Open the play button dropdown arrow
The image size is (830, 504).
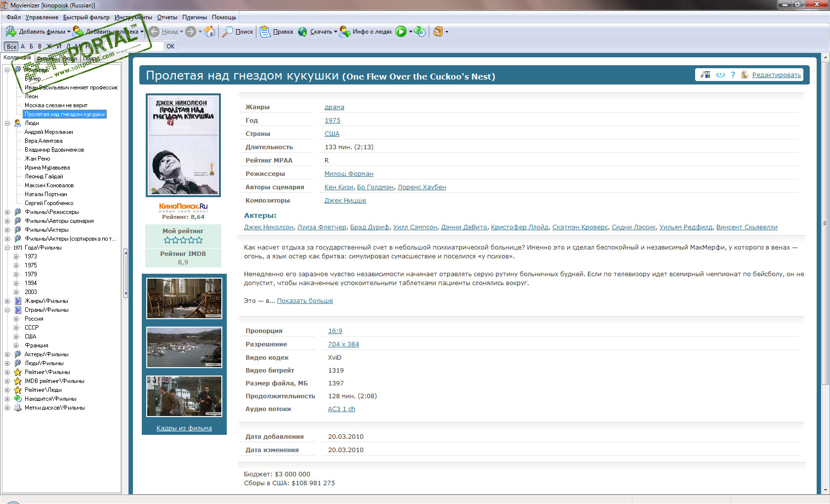(411, 32)
